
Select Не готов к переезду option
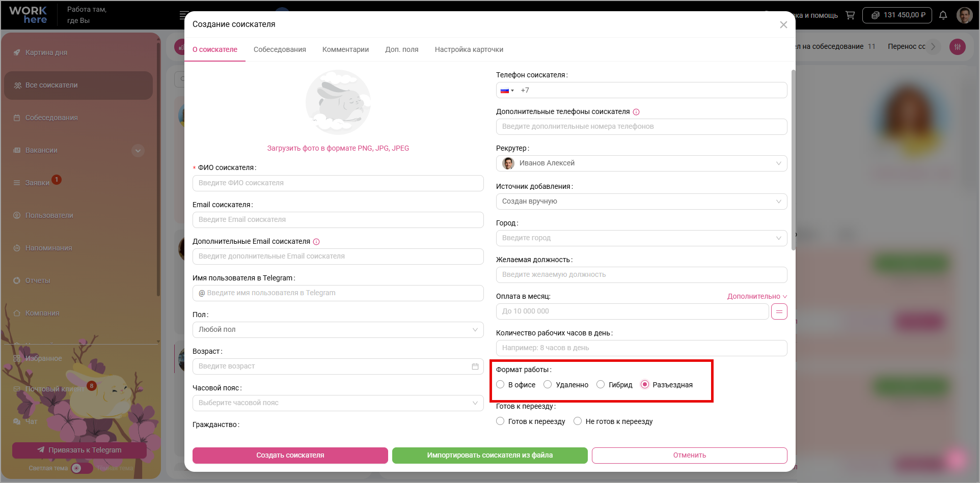click(x=578, y=421)
